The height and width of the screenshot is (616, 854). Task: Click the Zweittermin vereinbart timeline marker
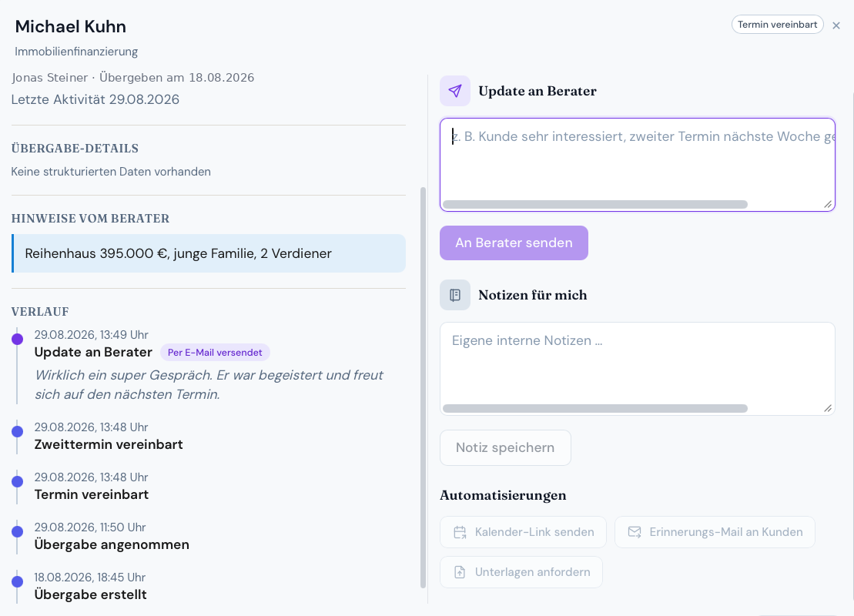[x=18, y=432]
